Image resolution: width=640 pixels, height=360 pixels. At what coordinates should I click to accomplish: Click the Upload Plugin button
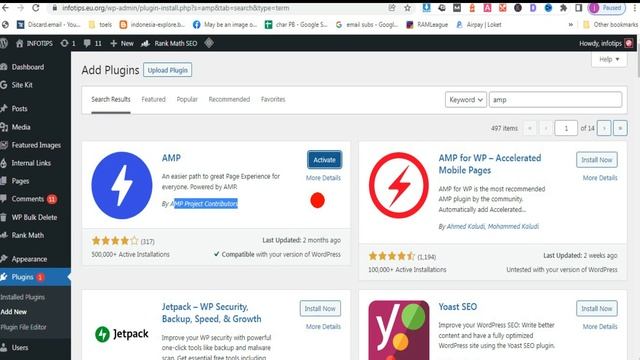(167, 70)
